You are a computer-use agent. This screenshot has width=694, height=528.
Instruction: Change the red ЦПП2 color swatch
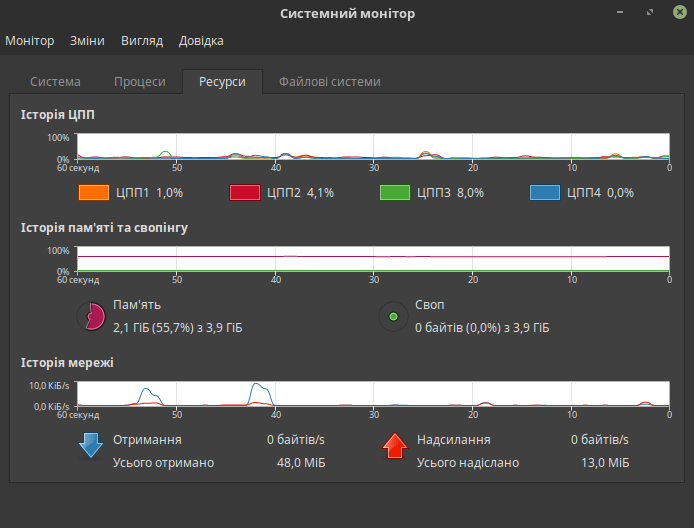coord(244,193)
